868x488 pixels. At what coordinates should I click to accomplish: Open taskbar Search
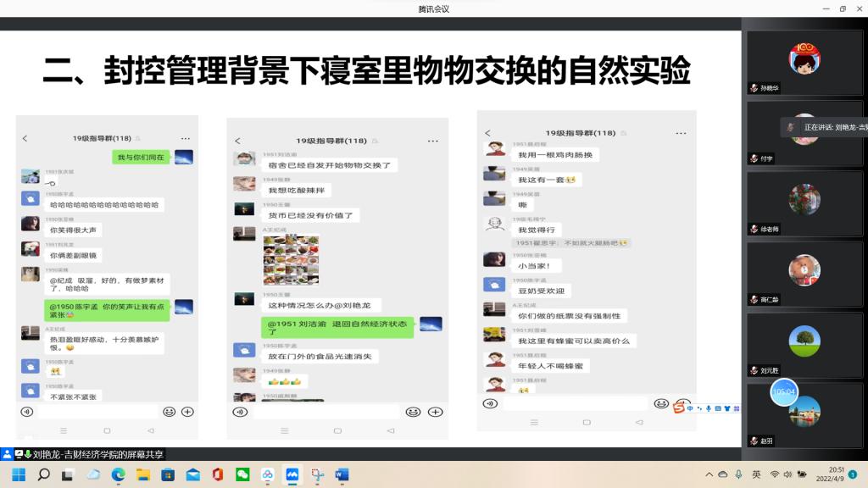(x=44, y=474)
